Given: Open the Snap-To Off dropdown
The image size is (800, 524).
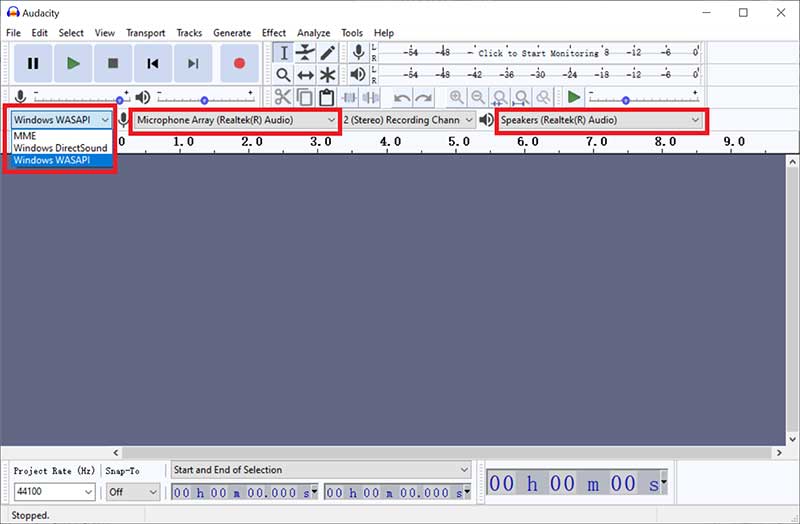Looking at the screenshot, I should pos(133,492).
